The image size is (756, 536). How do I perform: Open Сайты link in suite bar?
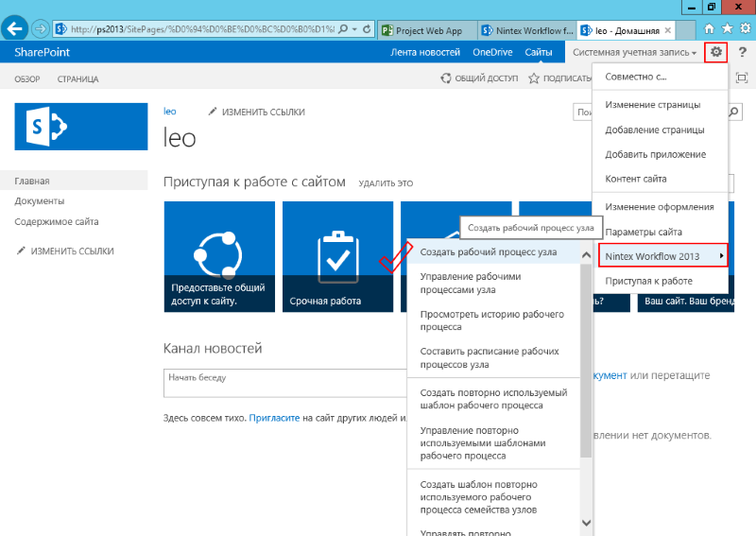pyautogui.click(x=539, y=52)
